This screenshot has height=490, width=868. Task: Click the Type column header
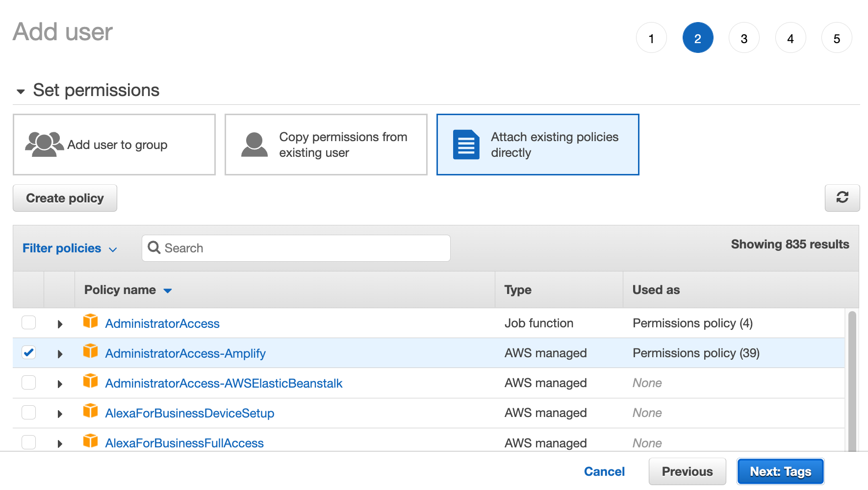click(x=559, y=290)
